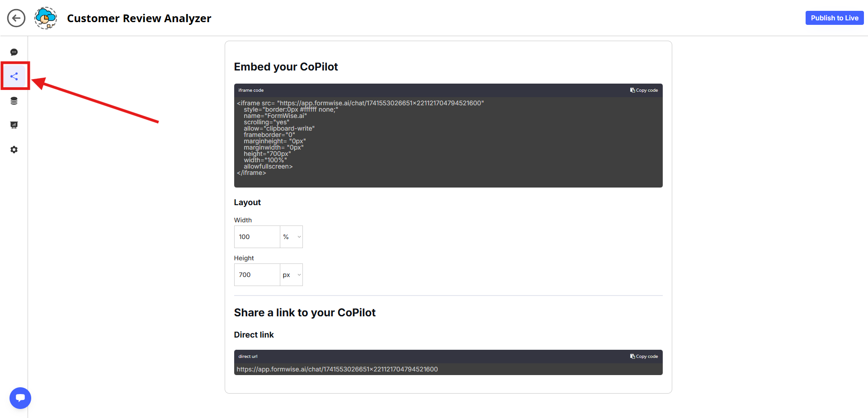Open the database stack sidebar icon

pos(14,101)
